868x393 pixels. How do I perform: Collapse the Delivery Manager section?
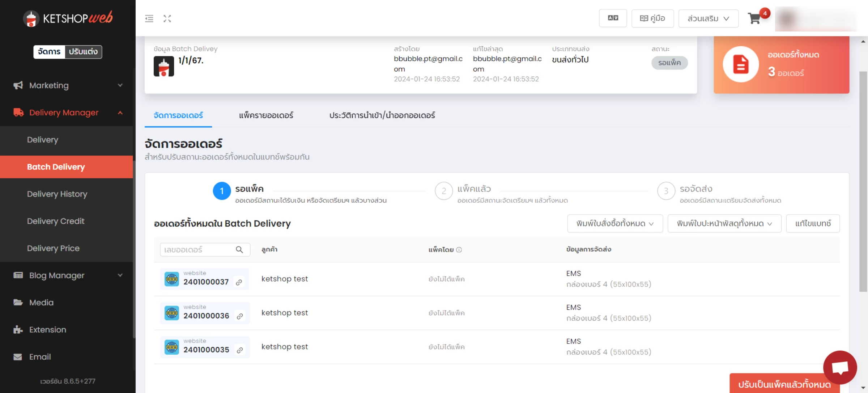68,113
